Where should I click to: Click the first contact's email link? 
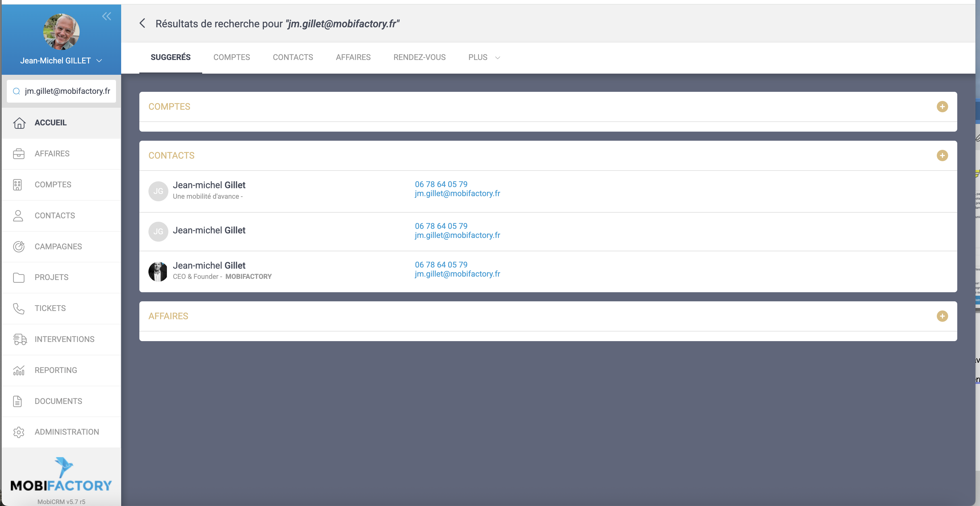coord(457,194)
